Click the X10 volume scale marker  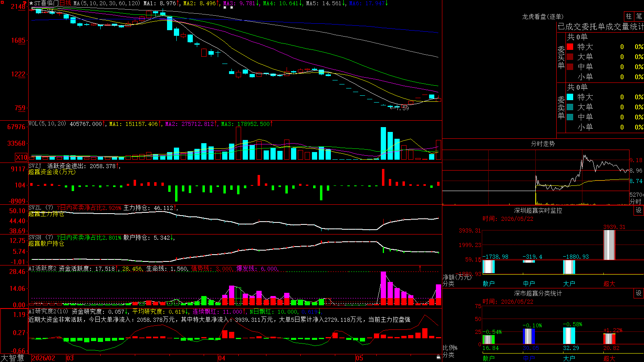click(x=21, y=157)
